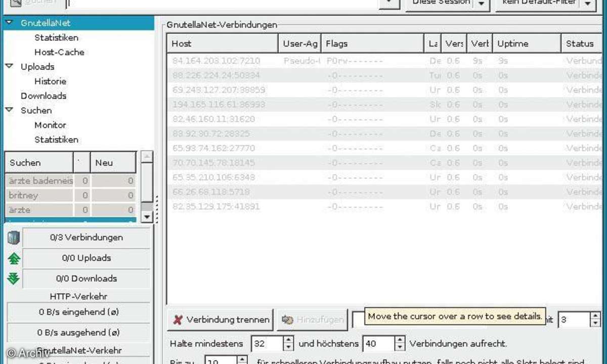Open the Downloads tree entry
The image size is (607, 364).
(44, 96)
